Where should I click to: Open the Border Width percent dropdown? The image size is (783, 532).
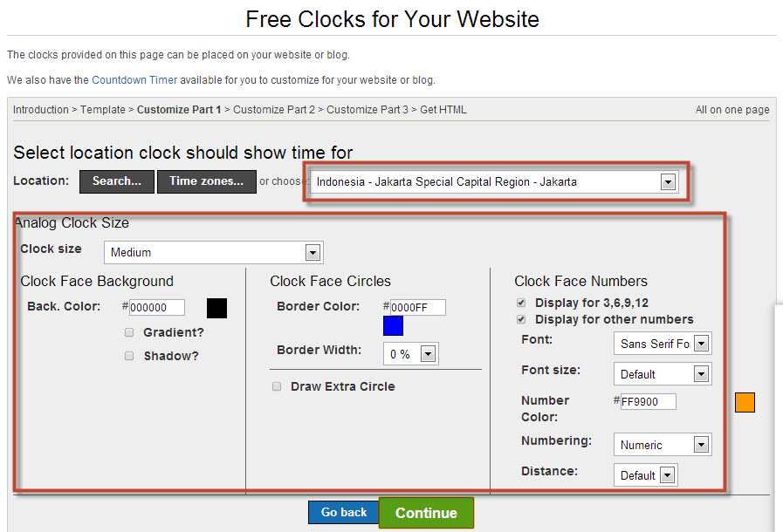click(x=411, y=354)
